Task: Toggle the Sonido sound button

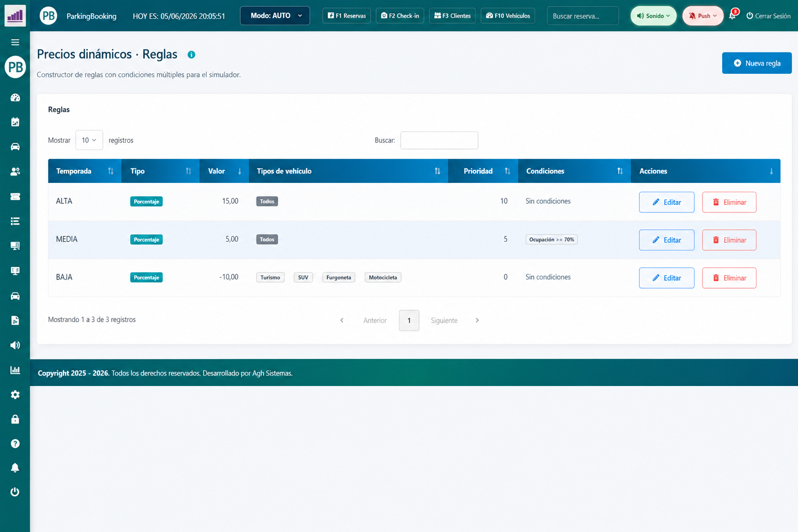Action: (653, 16)
